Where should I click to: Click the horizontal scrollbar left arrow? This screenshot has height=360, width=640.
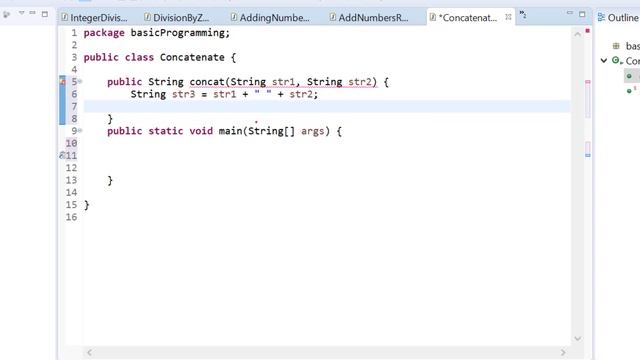pos(89,352)
